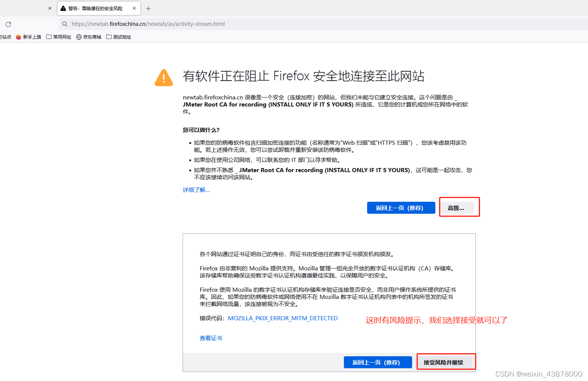Close the first blank tab
This screenshot has width=588, height=381.
[50, 8]
